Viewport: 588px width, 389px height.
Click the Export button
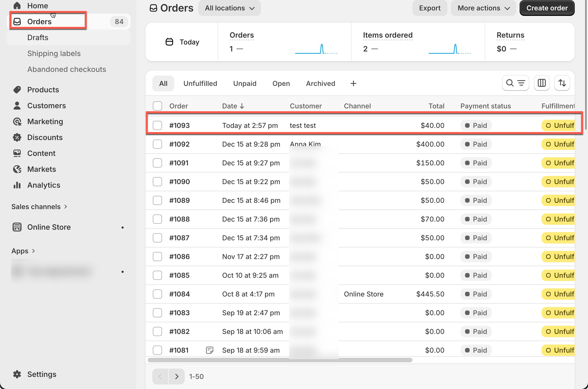point(430,8)
